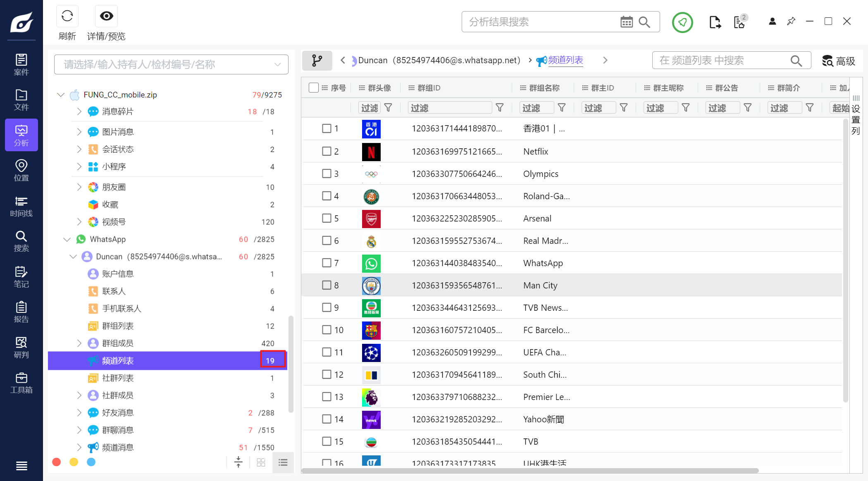
Task: Open the Timeline (时间线) sidebar section
Action: click(x=21, y=206)
